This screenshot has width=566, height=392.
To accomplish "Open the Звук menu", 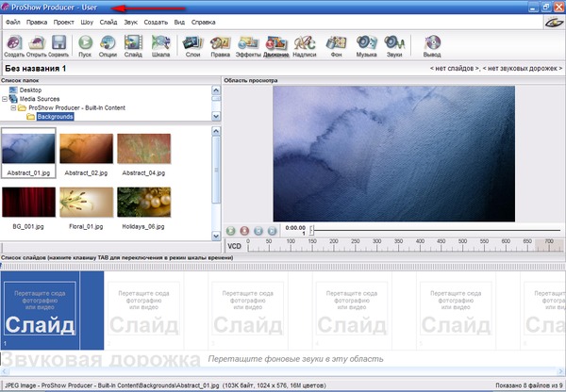I will click(x=130, y=22).
